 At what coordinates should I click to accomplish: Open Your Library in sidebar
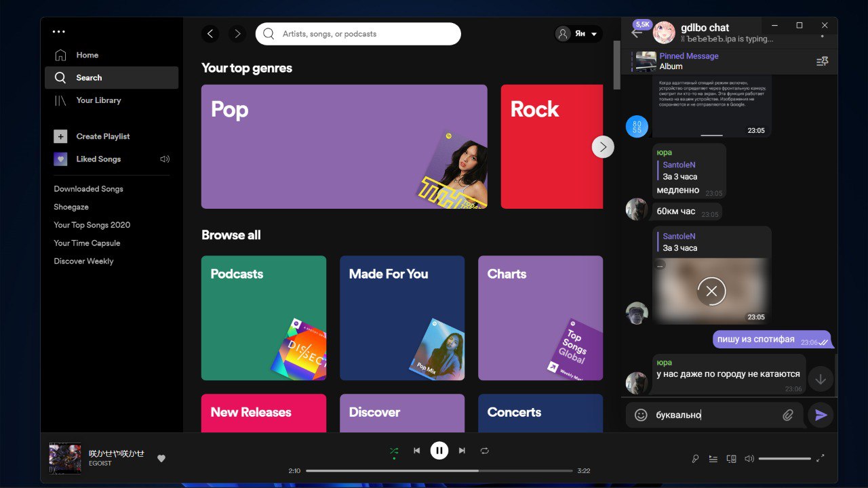[111, 100]
